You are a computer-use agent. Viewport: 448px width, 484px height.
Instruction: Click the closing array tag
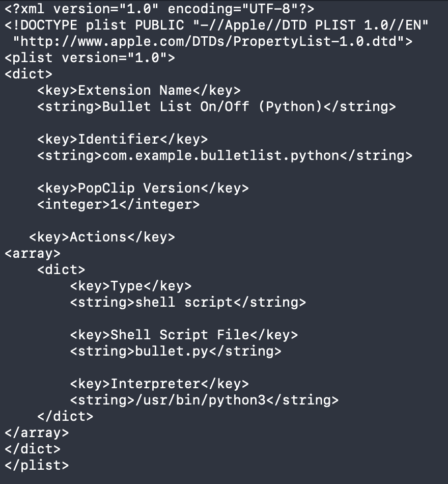37,433
